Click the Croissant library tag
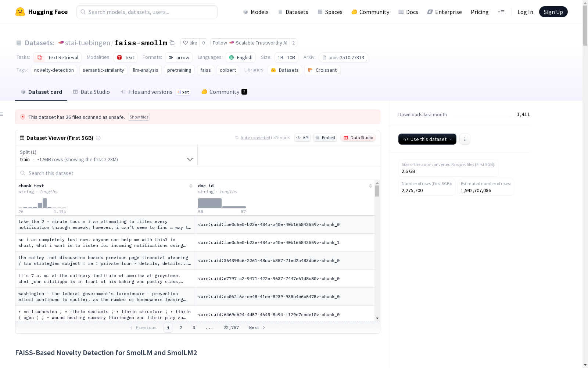 click(322, 70)
